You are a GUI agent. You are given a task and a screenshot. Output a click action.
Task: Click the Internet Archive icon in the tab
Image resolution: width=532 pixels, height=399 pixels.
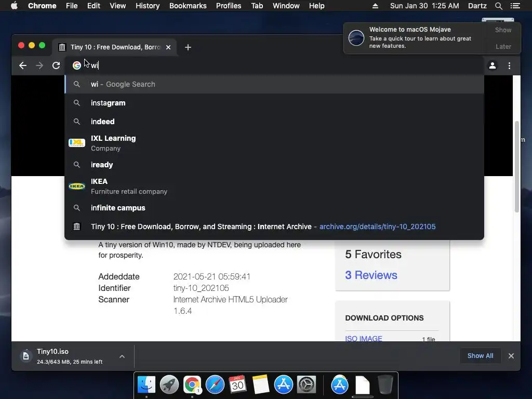[x=62, y=47]
